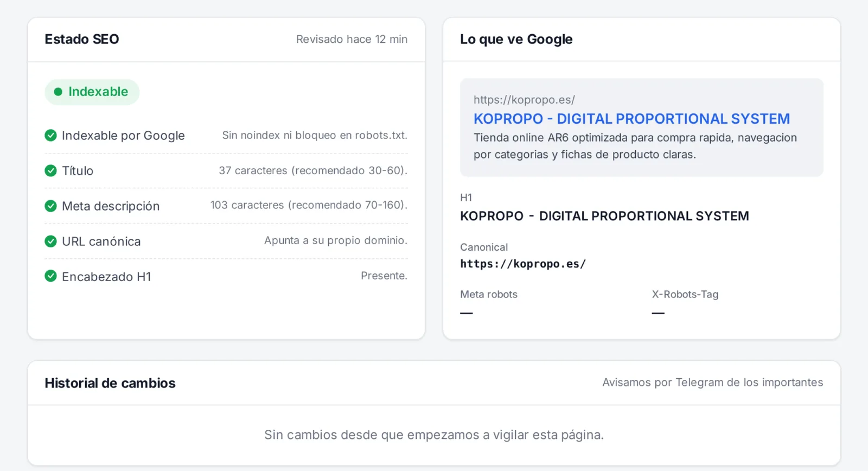Select the 'Meta descripción' row label
The height and width of the screenshot is (471, 868).
click(x=111, y=206)
